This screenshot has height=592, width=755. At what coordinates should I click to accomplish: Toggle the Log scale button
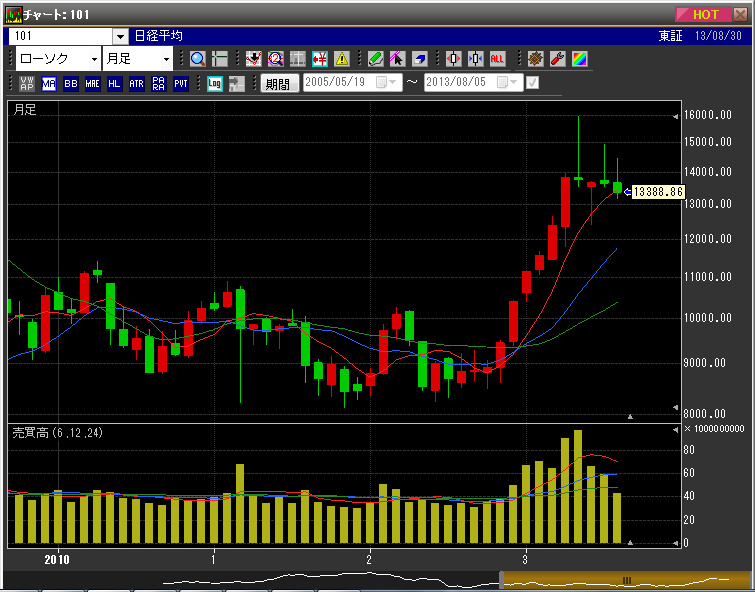pos(214,84)
